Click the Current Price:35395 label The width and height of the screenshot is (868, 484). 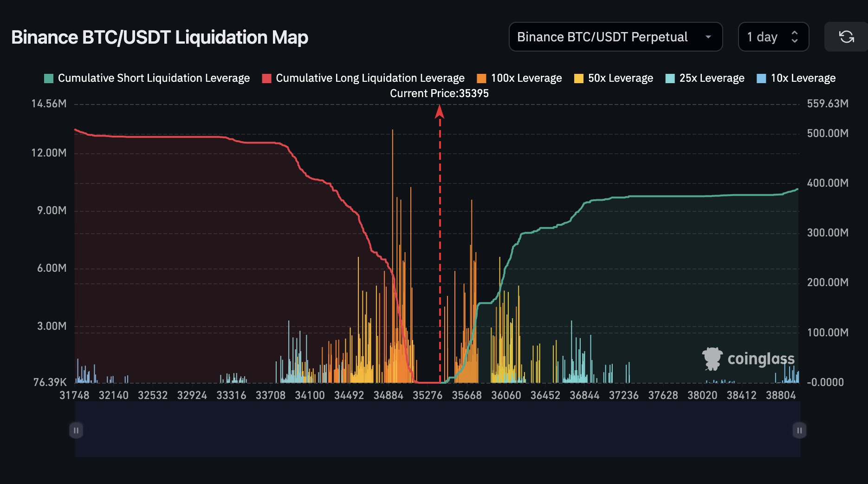tap(439, 93)
